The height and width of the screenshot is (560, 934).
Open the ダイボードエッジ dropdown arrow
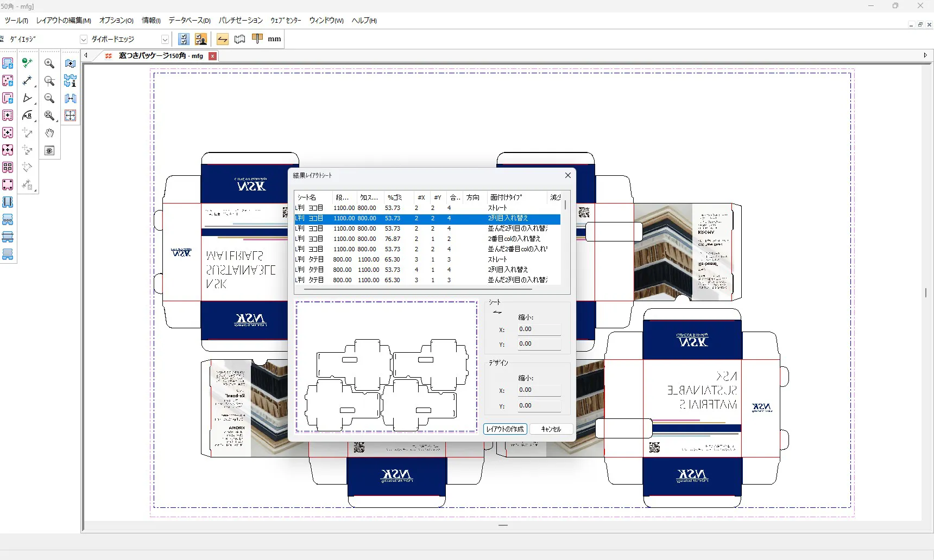165,39
